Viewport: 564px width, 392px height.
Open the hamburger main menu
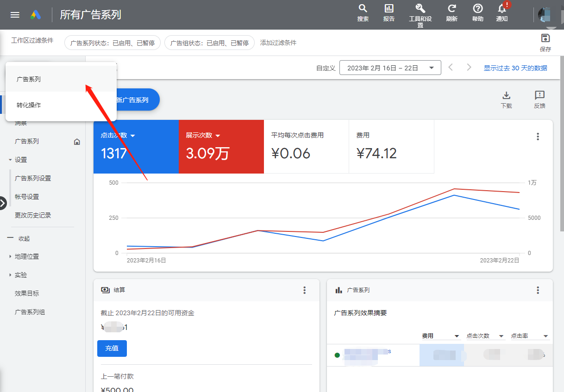click(x=15, y=15)
